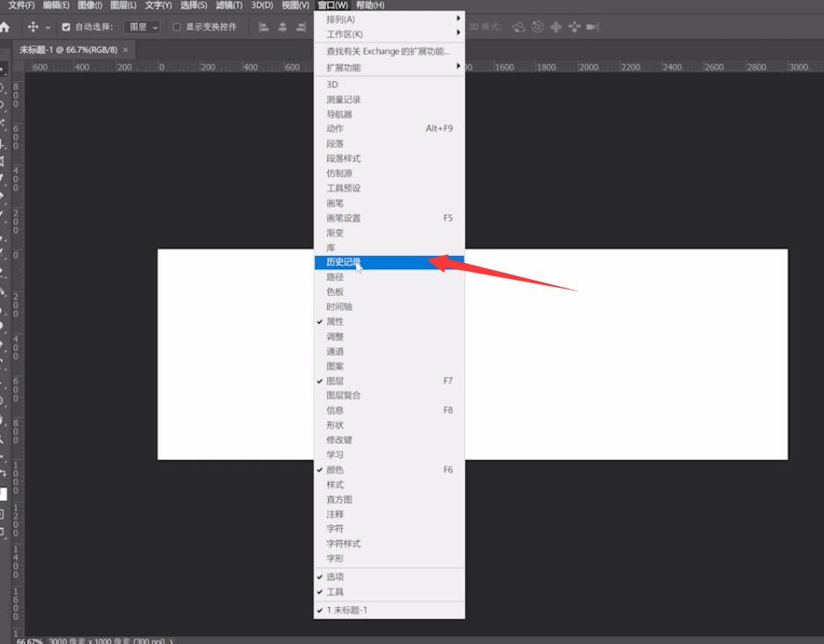Screen dimensions: 824x644
Task: Click the align right edges icon
Action: click(x=301, y=26)
